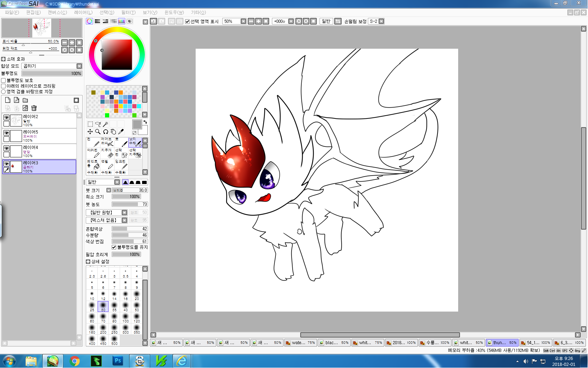Hide layer 레이어4 via eye icon
588x368 pixels.
pos(6,148)
